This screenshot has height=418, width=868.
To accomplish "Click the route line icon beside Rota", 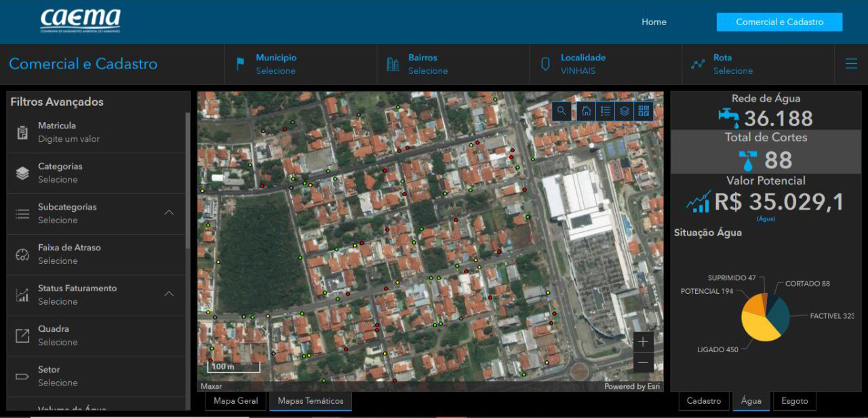I will tap(698, 64).
